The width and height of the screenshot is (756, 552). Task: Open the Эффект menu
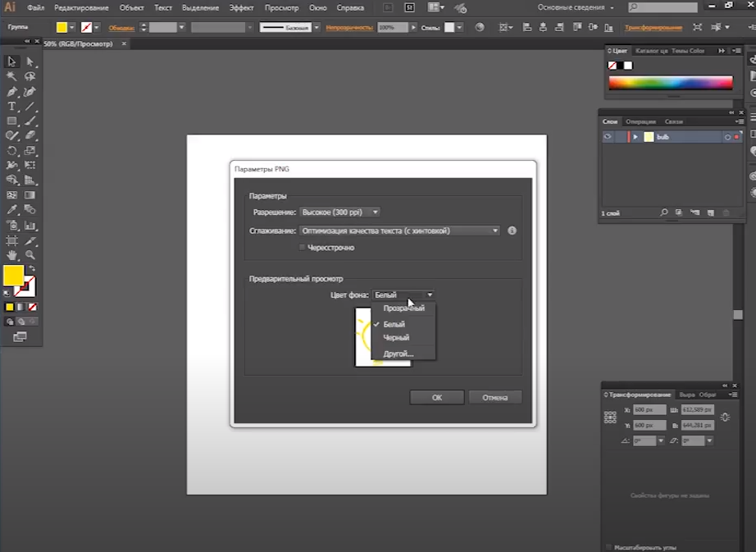241,7
